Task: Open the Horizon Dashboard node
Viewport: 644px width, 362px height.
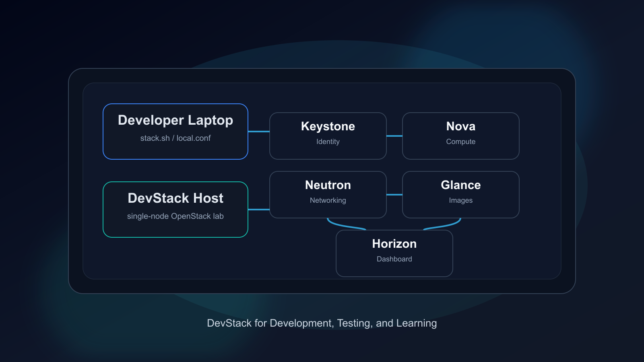Action: coord(394,253)
